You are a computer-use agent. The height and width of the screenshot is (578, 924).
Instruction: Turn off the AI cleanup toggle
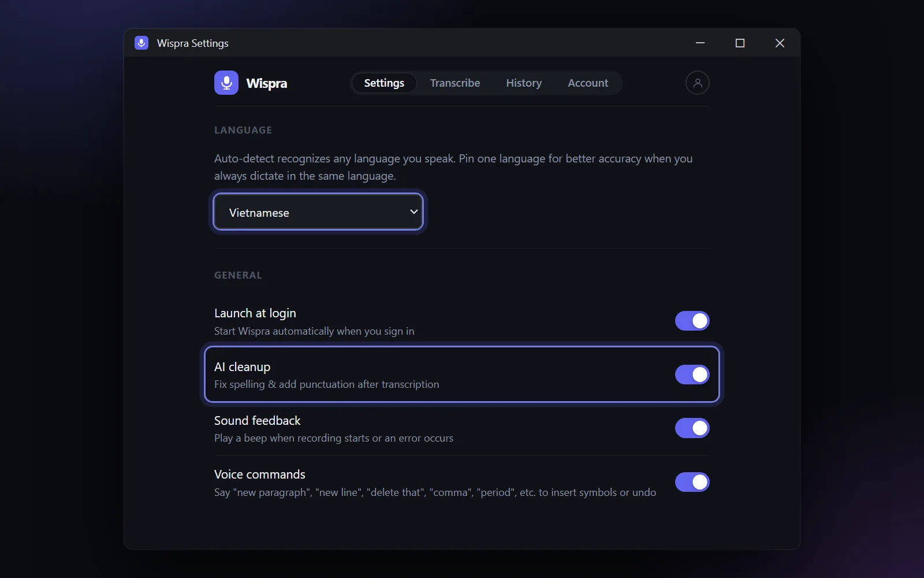(692, 375)
